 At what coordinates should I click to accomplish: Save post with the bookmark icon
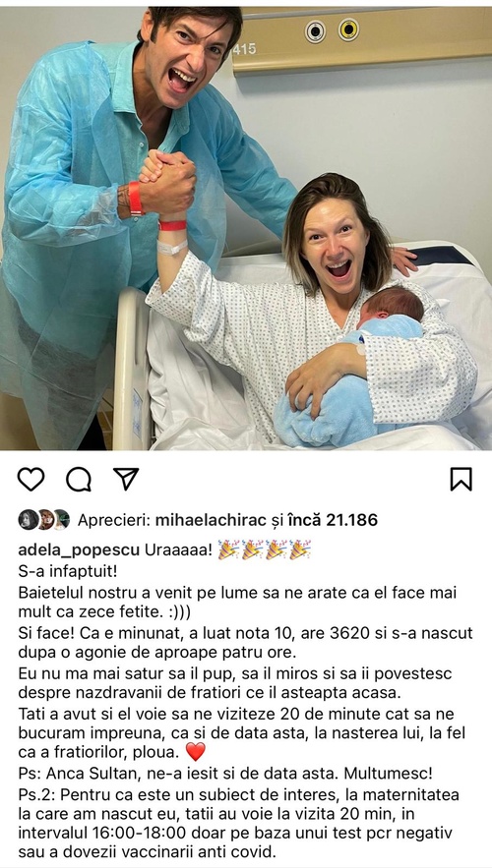pos(461,479)
